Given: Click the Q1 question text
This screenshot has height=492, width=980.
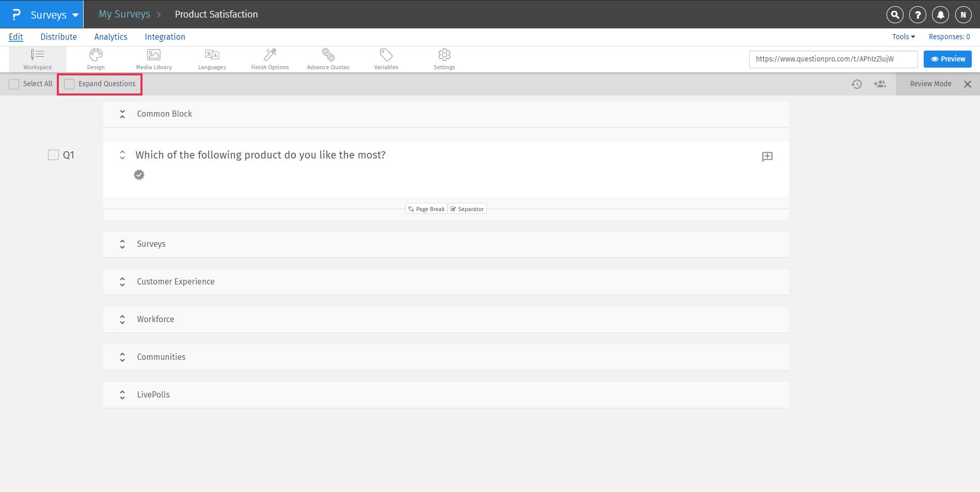Looking at the screenshot, I should tap(260, 155).
